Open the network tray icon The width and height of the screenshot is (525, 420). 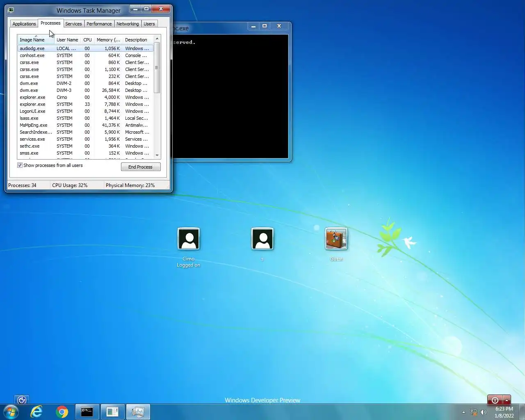(x=474, y=412)
